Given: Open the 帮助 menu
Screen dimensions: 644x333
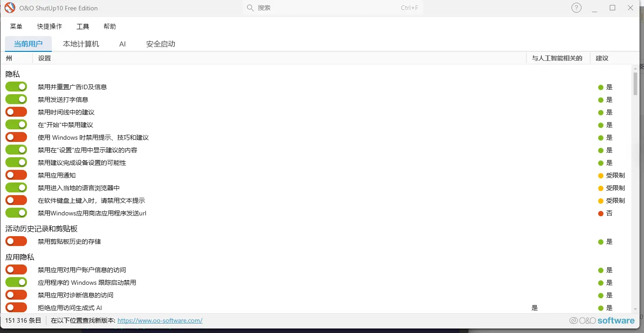Looking at the screenshot, I should (110, 27).
